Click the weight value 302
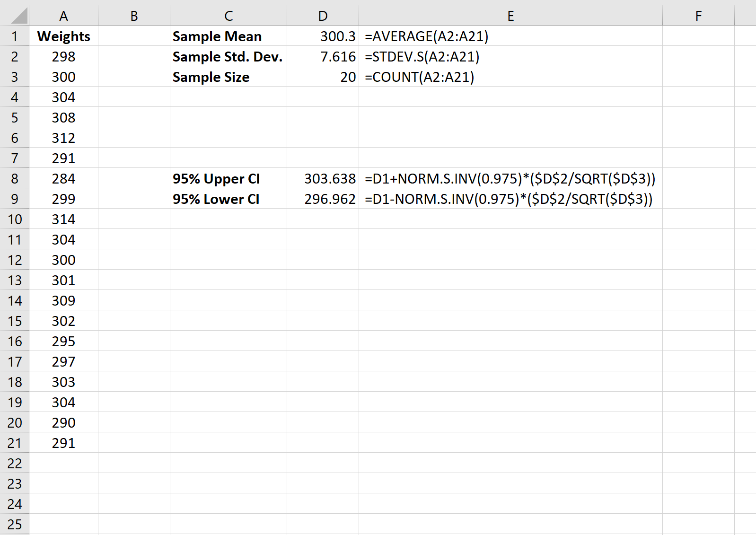 pyautogui.click(x=63, y=321)
